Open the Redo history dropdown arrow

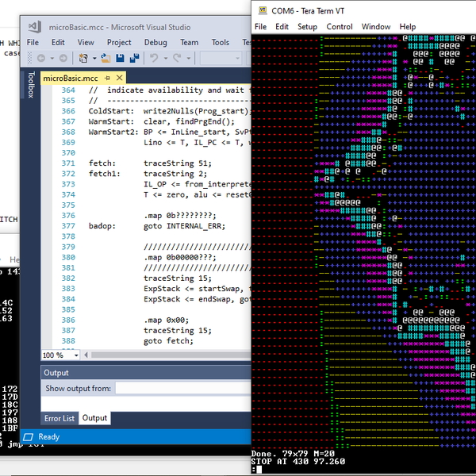[189, 58]
